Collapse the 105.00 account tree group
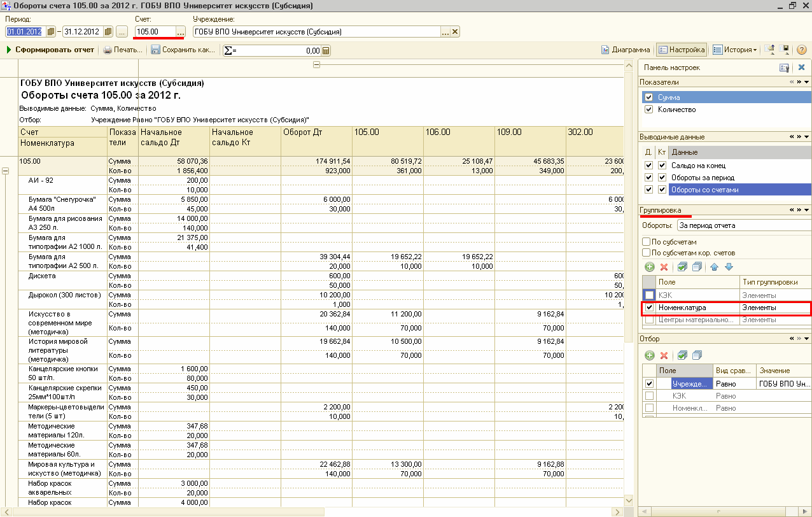Viewport: 812px width, 517px height. click(6, 171)
